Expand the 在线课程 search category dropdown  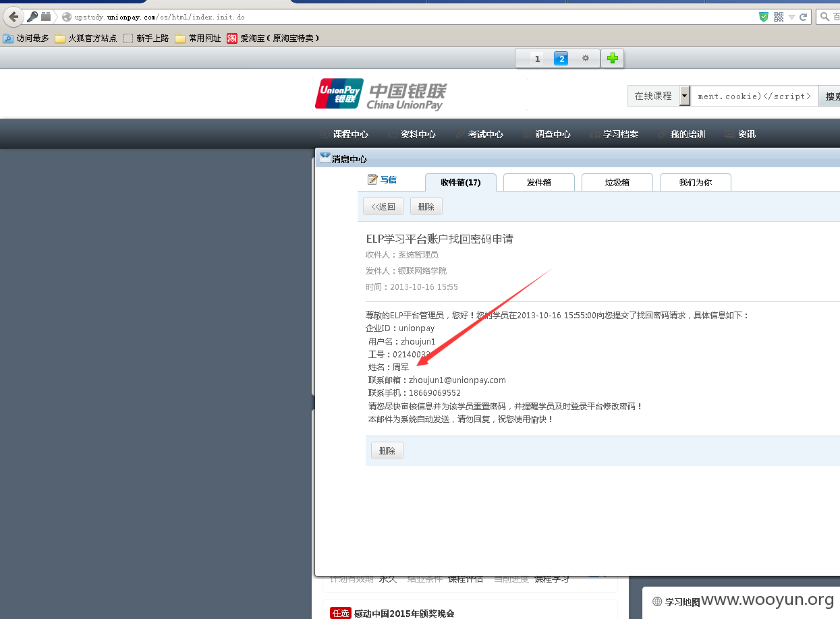(685, 96)
